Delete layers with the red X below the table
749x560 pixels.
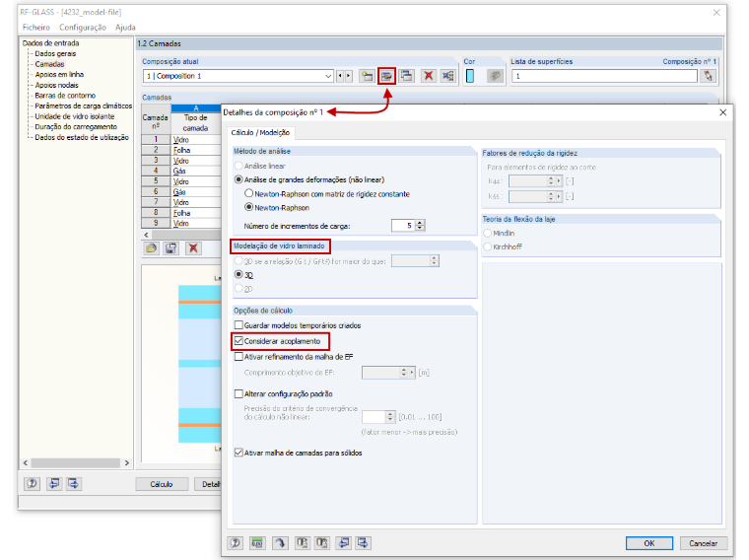193,248
